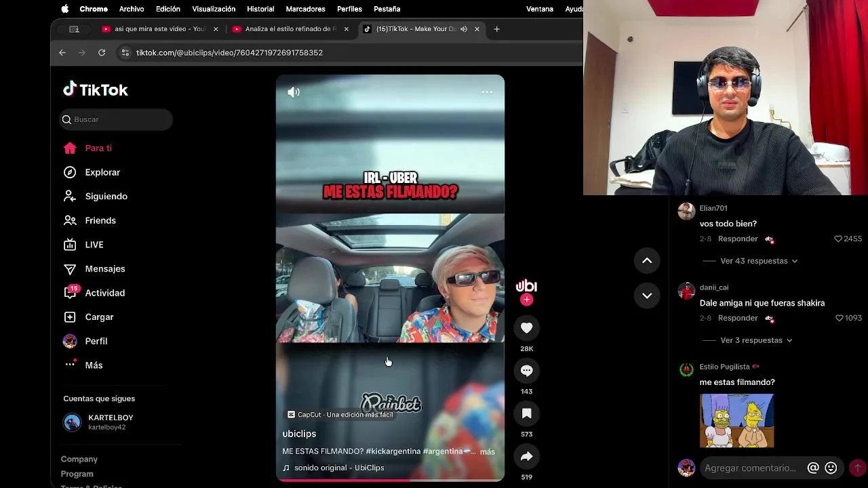Open the Company footer link
The image size is (868, 488).
point(79,459)
